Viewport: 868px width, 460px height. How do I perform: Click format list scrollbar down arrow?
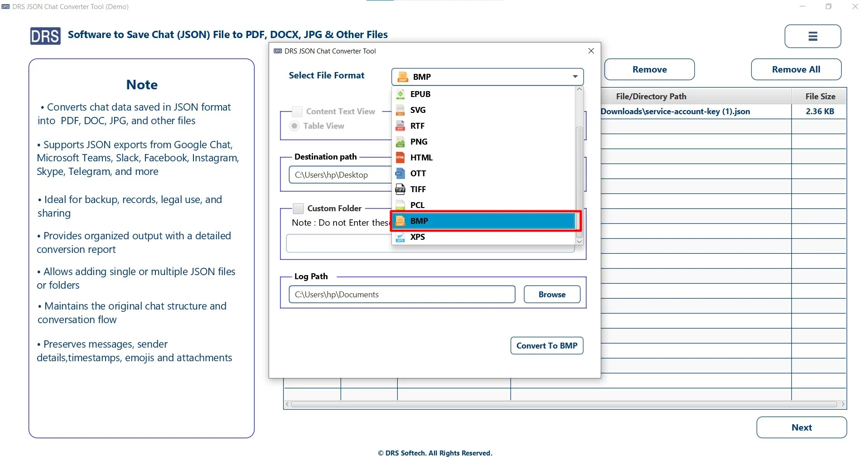[579, 242]
